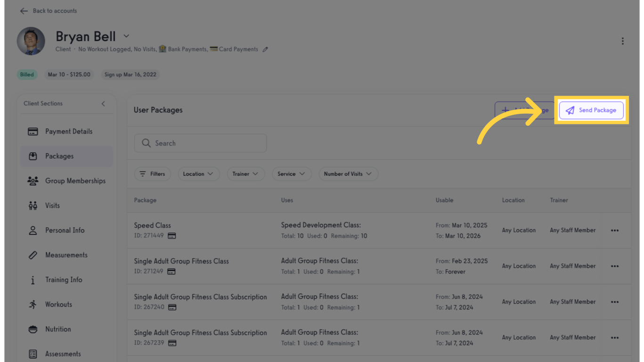
Task: Click the Personal Info person icon
Action: click(x=33, y=230)
